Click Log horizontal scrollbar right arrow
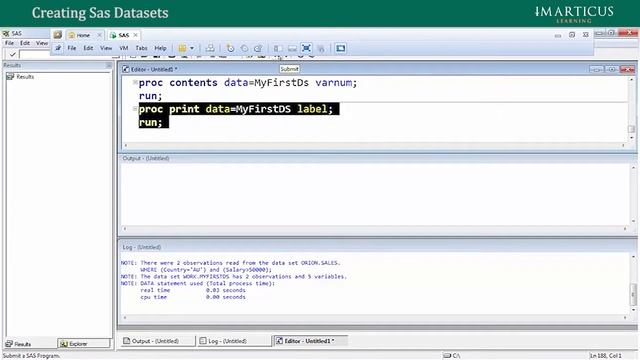Image resolution: width=640 pixels, height=360 pixels. tap(625, 317)
